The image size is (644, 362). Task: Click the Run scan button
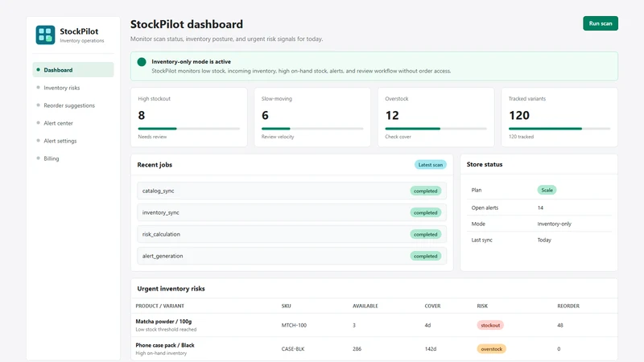point(601,23)
